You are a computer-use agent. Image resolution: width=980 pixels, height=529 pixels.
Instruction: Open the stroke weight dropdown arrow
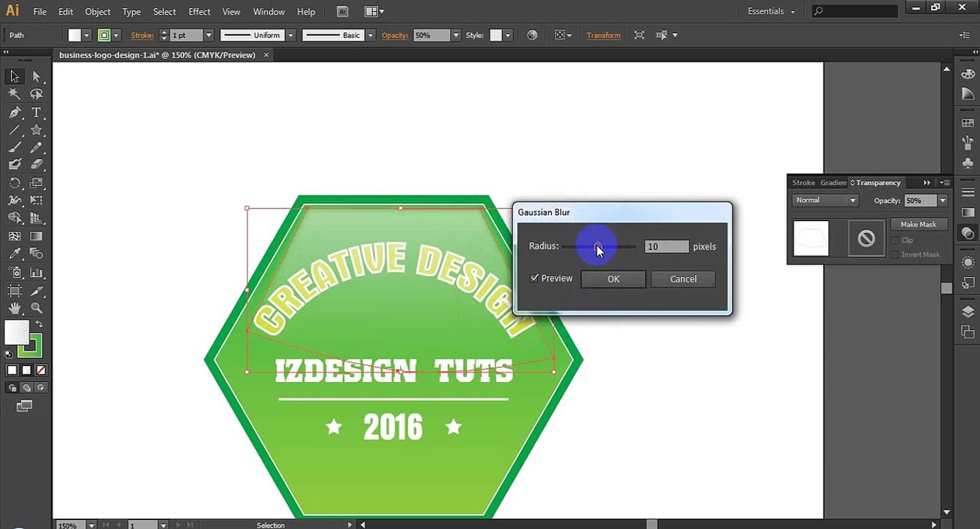(x=208, y=35)
